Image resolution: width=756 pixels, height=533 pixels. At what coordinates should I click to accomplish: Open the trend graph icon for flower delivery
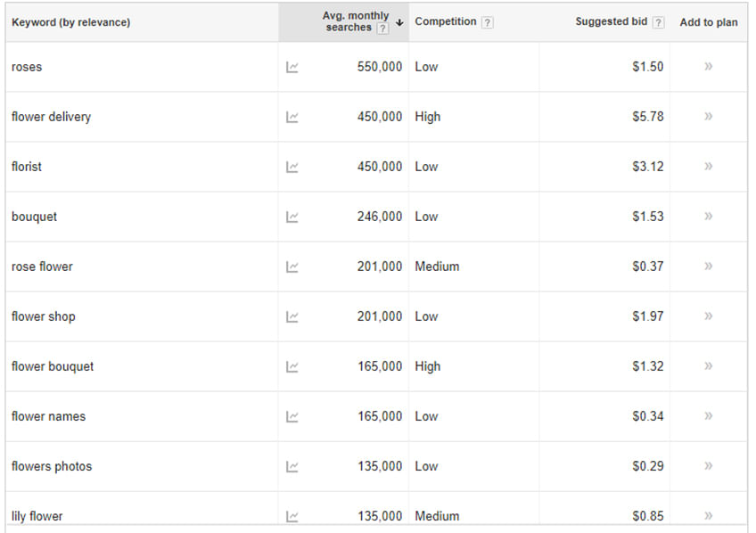(x=293, y=117)
